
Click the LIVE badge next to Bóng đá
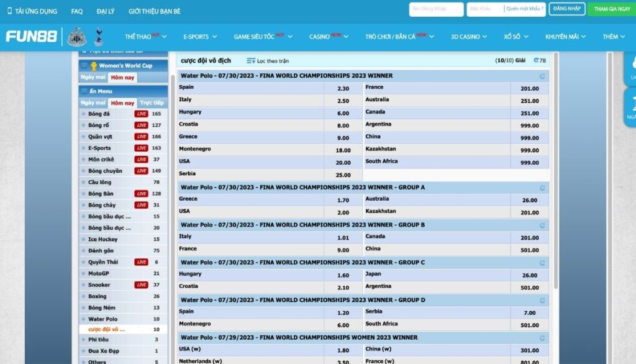coord(141,114)
